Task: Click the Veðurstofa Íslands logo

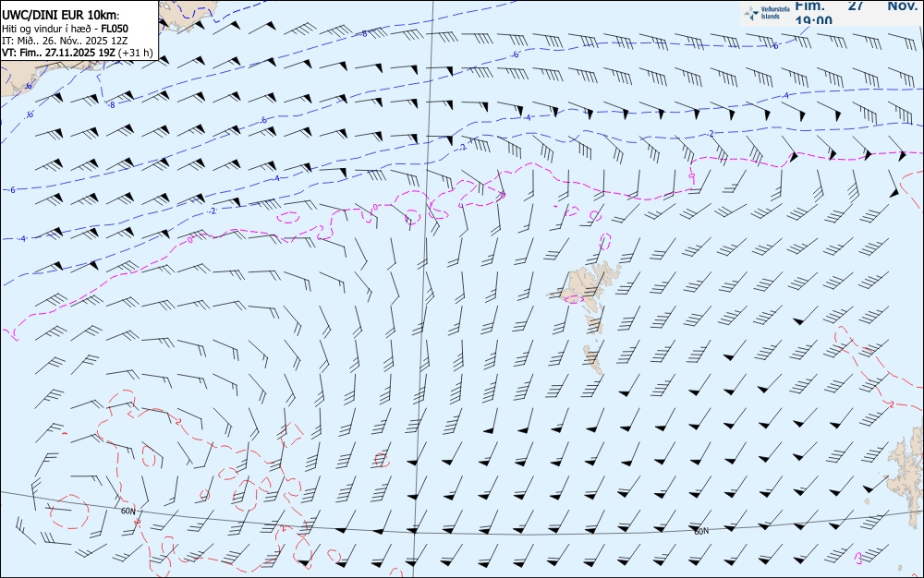Action: pos(767,12)
